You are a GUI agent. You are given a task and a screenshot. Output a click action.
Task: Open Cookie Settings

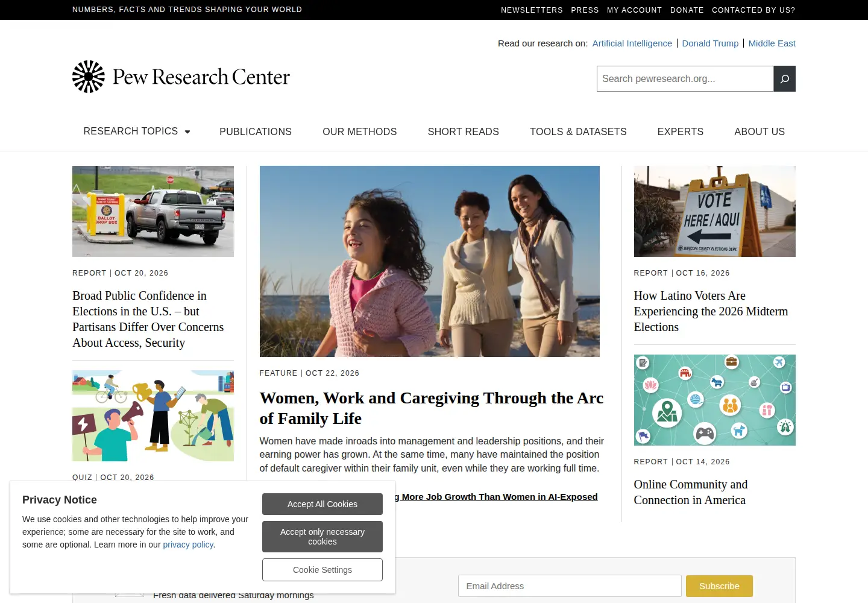(322, 570)
